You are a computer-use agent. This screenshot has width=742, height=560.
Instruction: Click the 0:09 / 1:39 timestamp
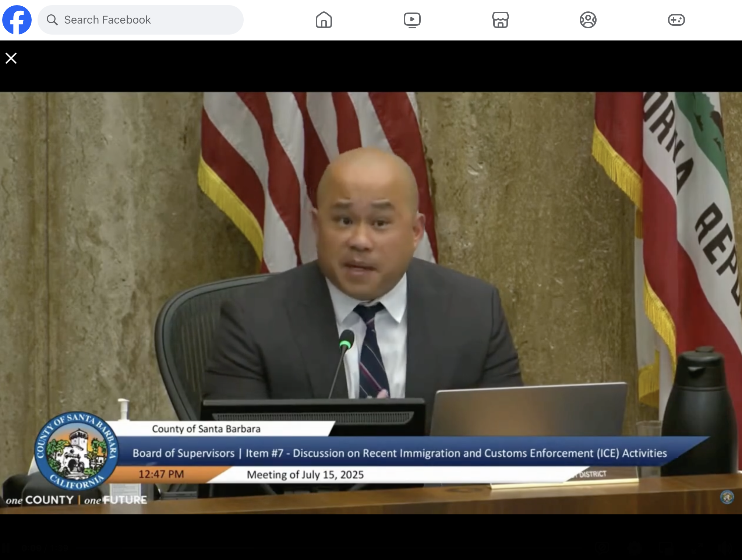pos(44,547)
